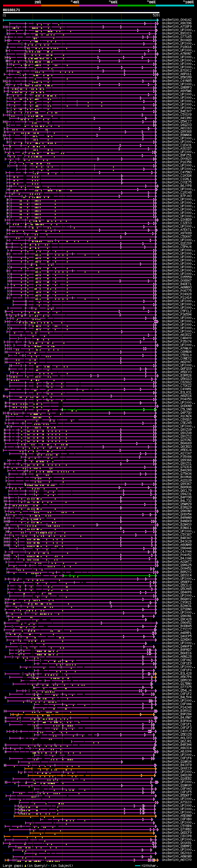Select the UniRef100_C5Y387 label

[x=177, y=535]
